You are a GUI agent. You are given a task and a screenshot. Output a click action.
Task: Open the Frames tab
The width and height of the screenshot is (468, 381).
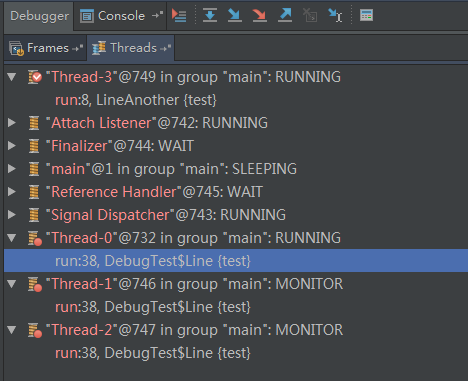46,48
